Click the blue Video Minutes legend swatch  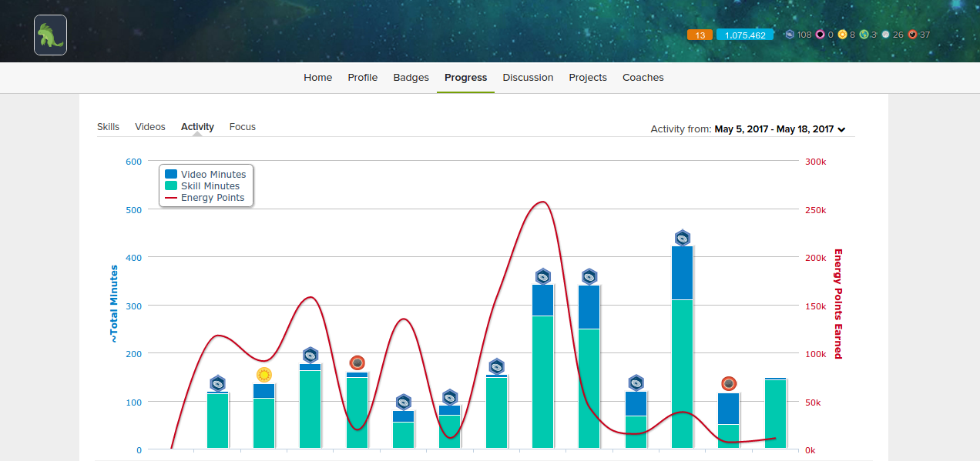(x=171, y=175)
